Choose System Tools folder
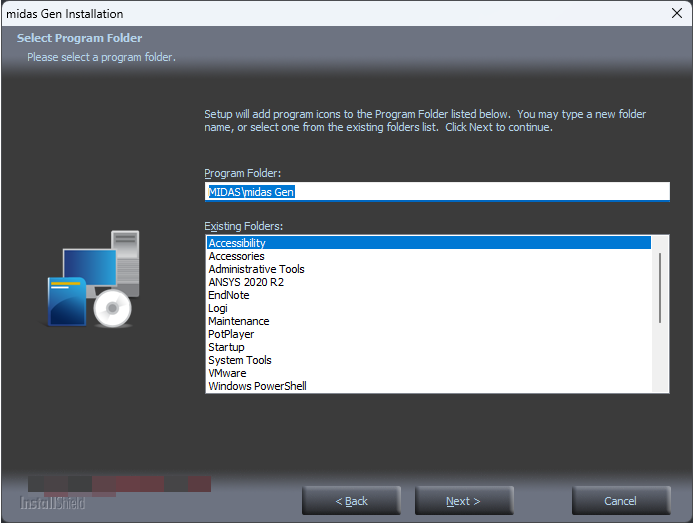 click(x=429, y=360)
